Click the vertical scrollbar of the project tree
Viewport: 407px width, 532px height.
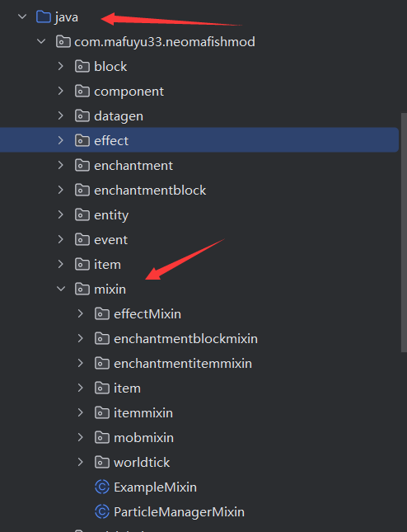[x=404, y=233]
